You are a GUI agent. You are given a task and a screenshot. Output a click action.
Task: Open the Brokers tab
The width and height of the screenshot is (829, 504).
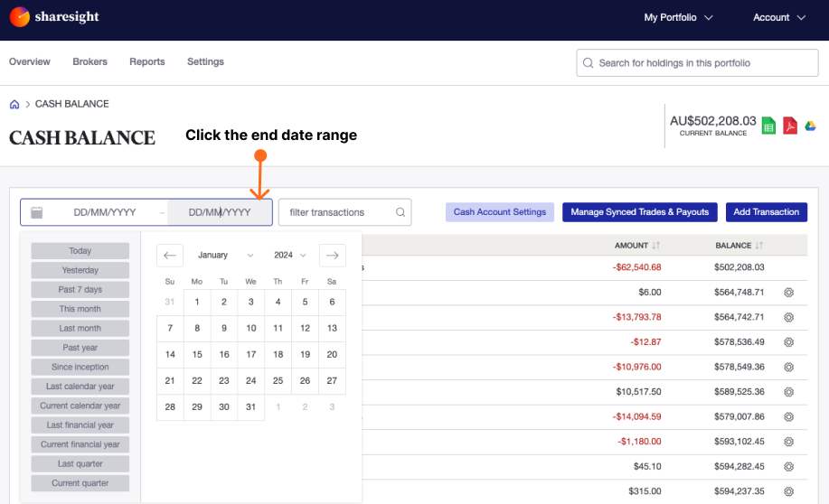[x=89, y=61]
